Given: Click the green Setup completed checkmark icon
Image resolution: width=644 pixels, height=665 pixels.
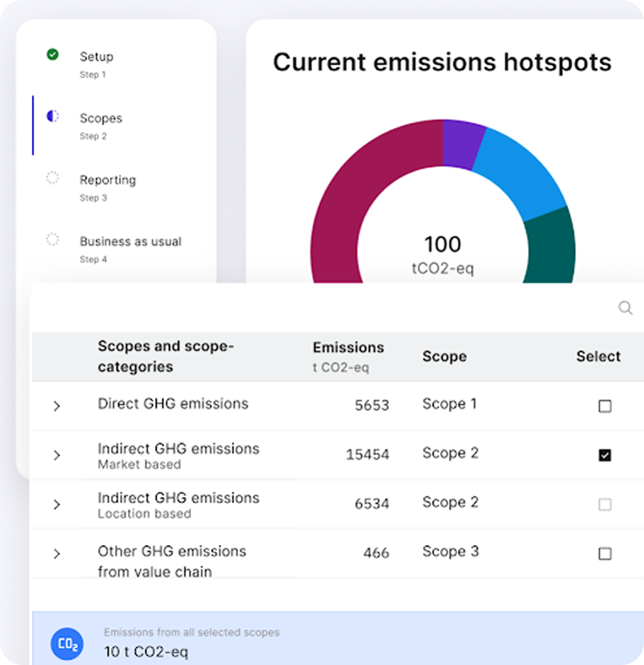Looking at the screenshot, I should [x=53, y=55].
